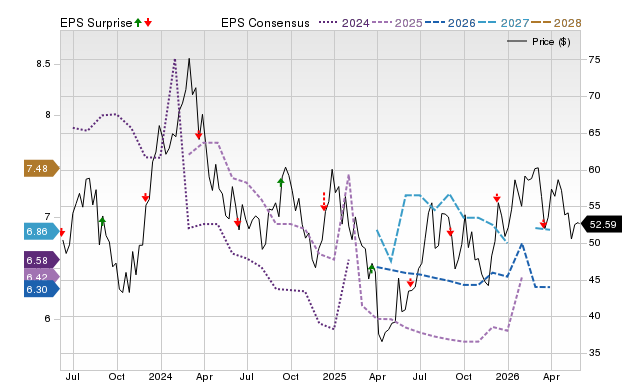This screenshot has width=640, height=382.
Task: Click the green up arrow in EPS Surprise legend
Action: click(x=138, y=23)
